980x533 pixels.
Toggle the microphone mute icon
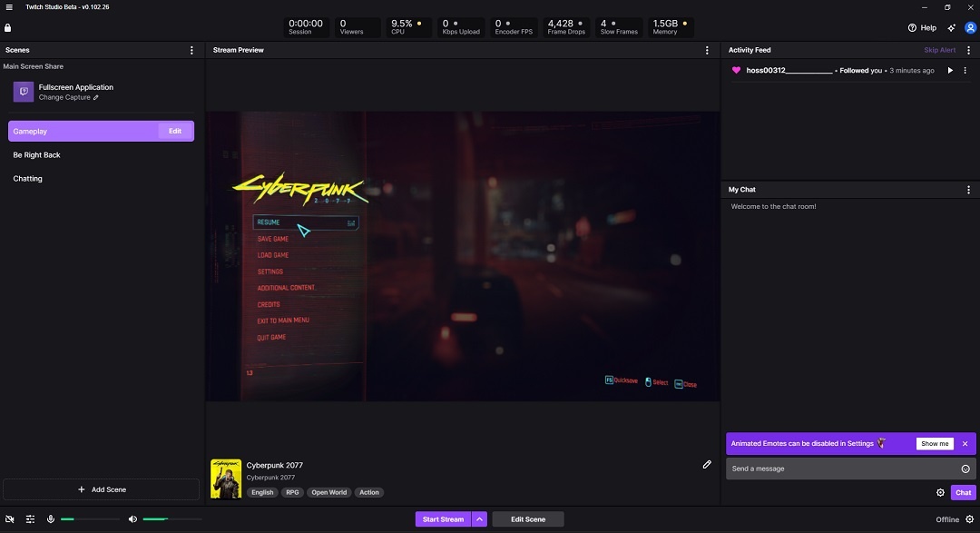pyautogui.click(x=51, y=519)
